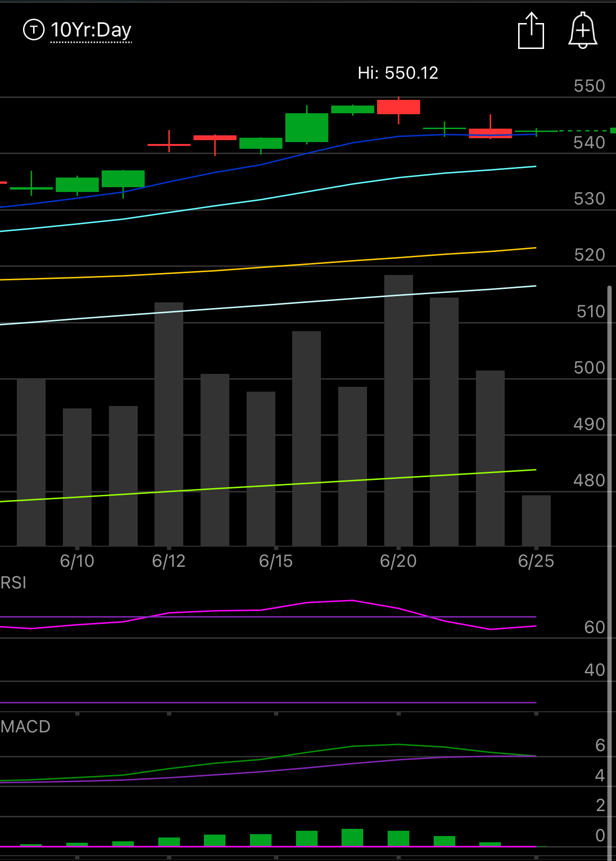Open the share chart icon
The image size is (616, 861).
[x=531, y=31]
